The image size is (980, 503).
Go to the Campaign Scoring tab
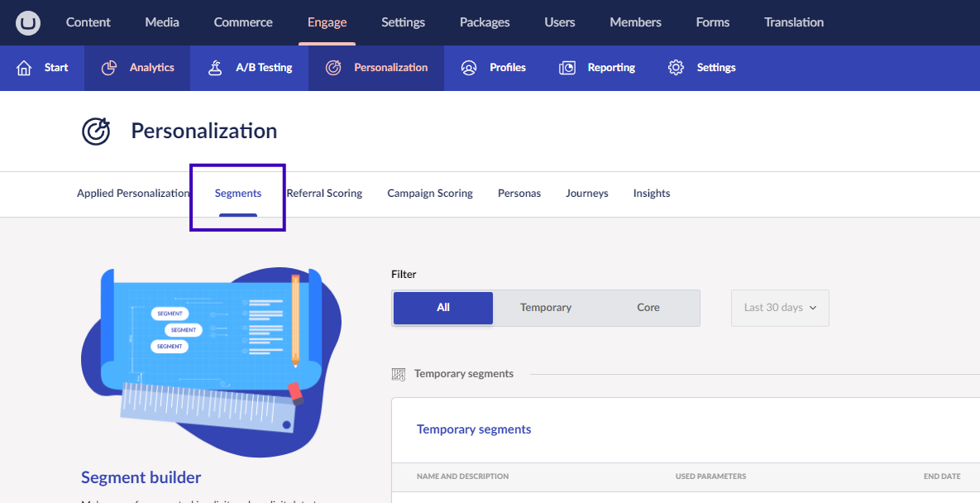tap(430, 194)
